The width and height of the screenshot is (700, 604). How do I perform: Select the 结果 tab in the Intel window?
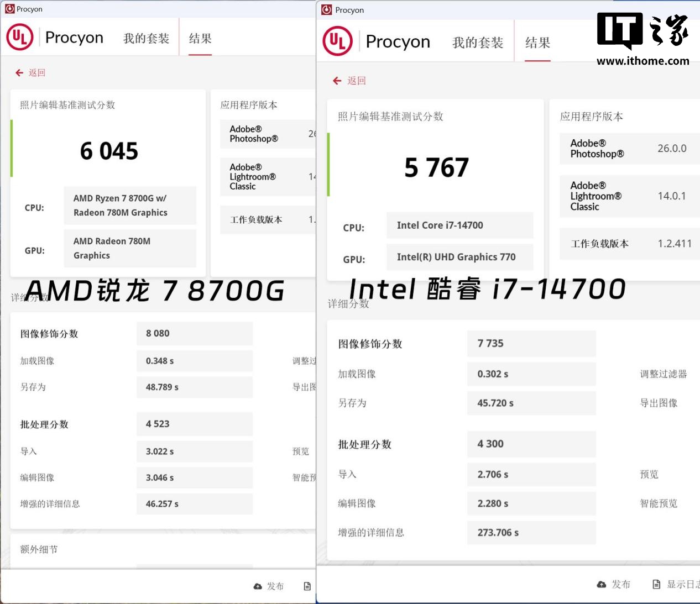tap(537, 43)
